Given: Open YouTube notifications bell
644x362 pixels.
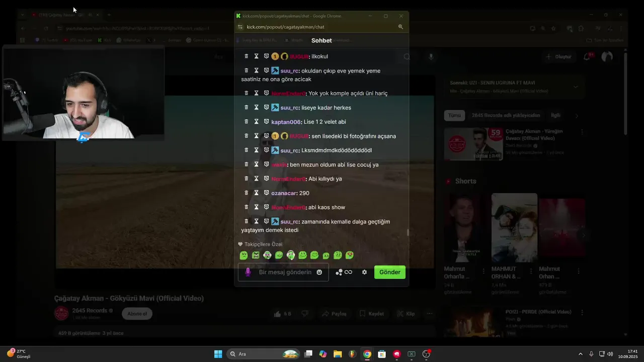Looking at the screenshot, I should [x=587, y=57].
